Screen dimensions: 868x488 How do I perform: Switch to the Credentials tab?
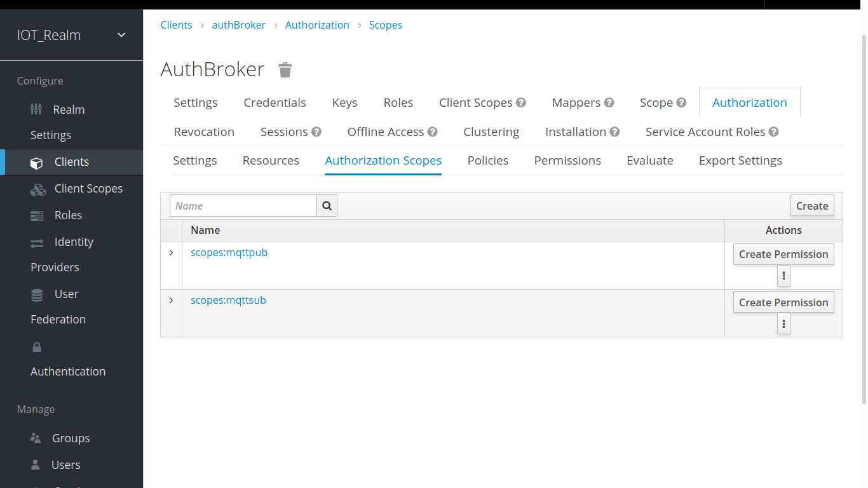[x=275, y=102]
